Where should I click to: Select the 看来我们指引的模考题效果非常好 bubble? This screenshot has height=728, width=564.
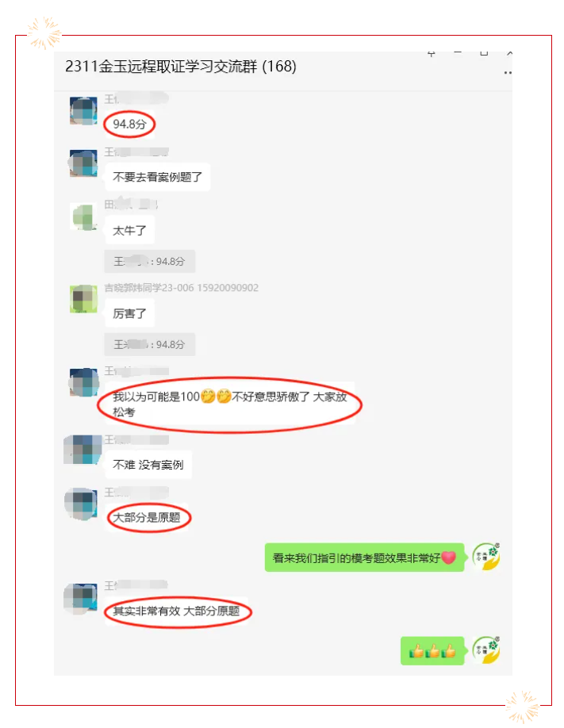tap(365, 557)
